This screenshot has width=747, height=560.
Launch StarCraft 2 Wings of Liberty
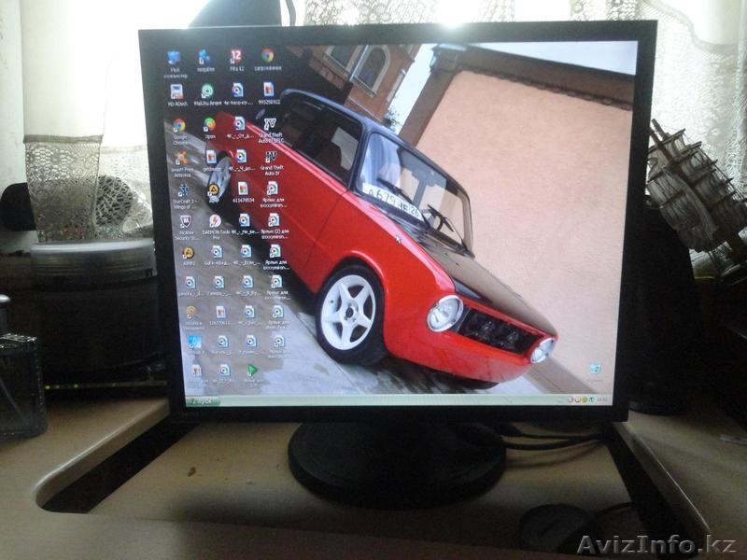point(183,190)
